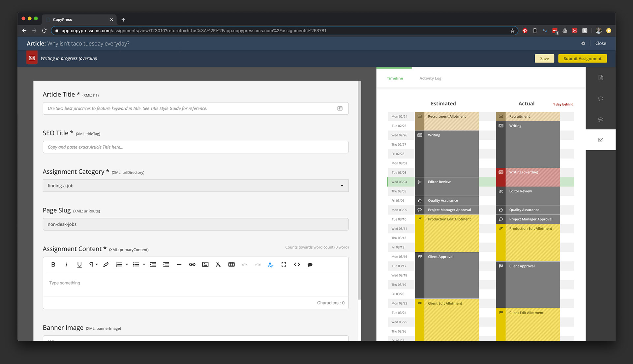The image size is (633, 364).
Task: Insert a table in the editor
Action: (231, 265)
